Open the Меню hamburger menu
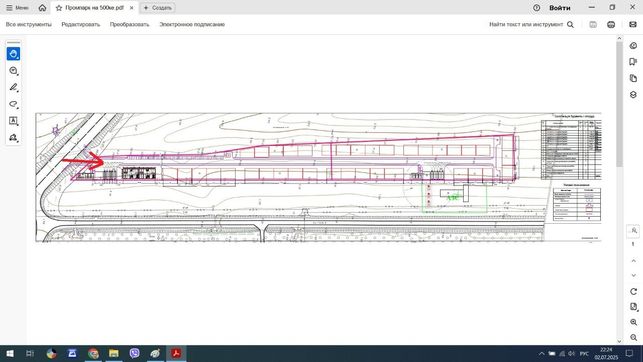This screenshot has height=362, width=643. (x=17, y=8)
